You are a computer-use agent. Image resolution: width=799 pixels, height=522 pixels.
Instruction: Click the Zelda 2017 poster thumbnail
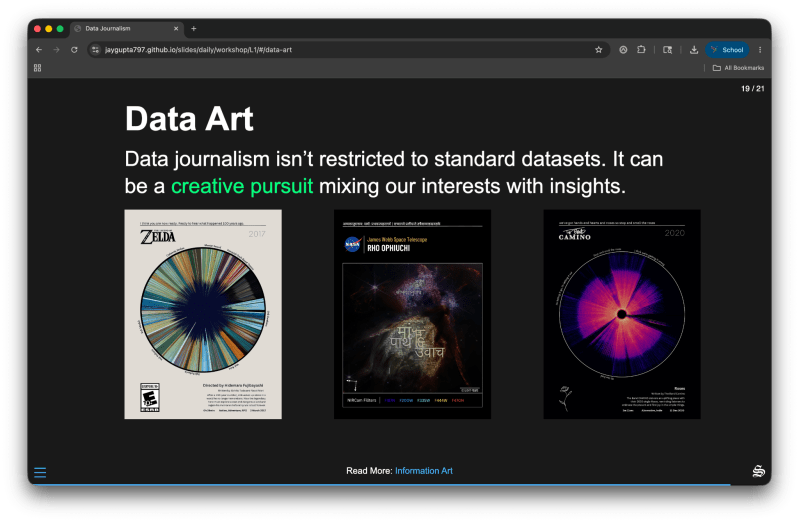(x=203, y=314)
